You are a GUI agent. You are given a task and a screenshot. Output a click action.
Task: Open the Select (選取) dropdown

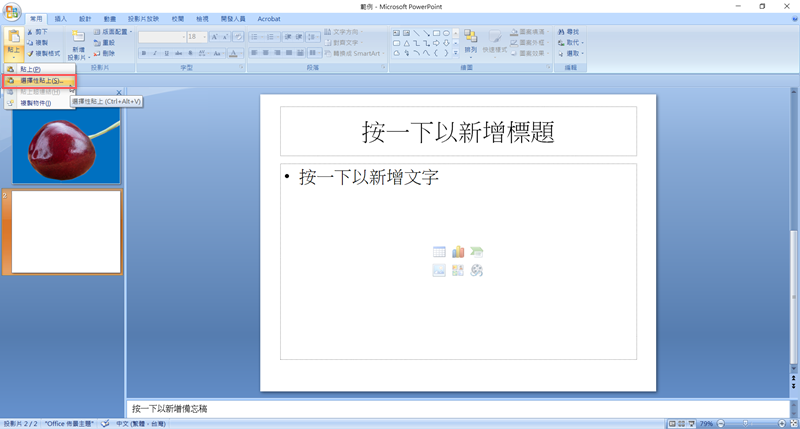570,53
